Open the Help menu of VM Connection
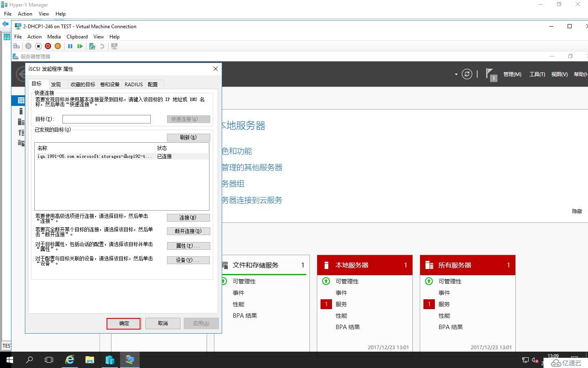Viewport: 588px width, 368px height. (114, 36)
